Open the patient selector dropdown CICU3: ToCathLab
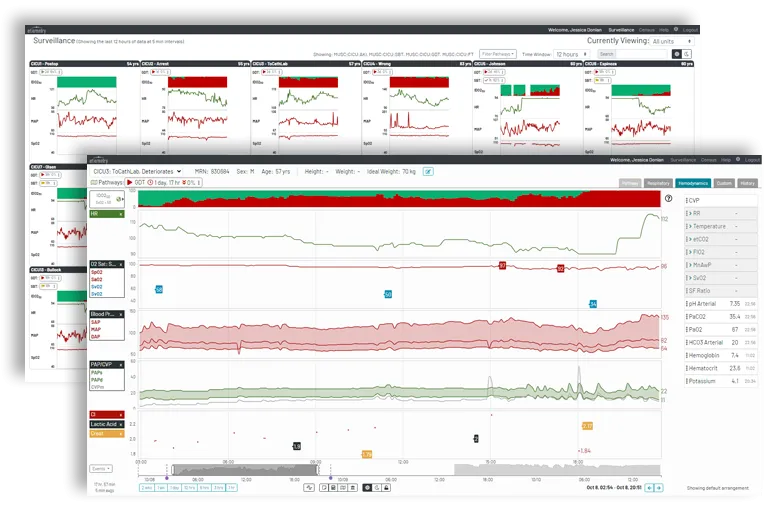Viewport: 765px width, 512px height. pos(138,171)
